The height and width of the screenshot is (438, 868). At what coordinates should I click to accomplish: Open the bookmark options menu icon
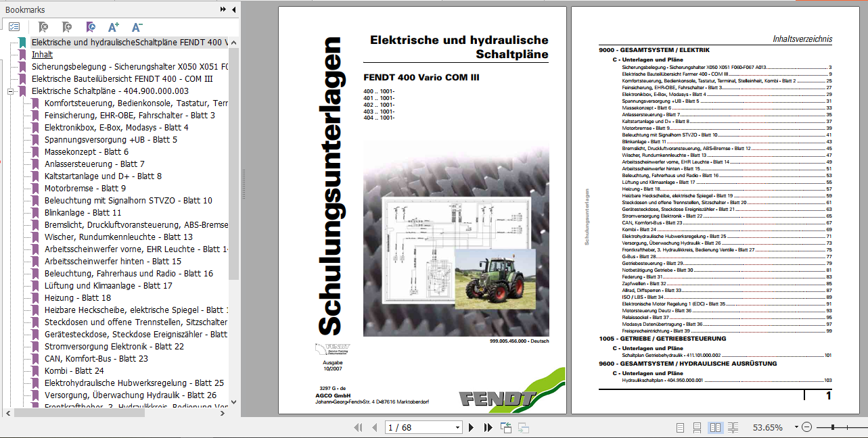14,27
